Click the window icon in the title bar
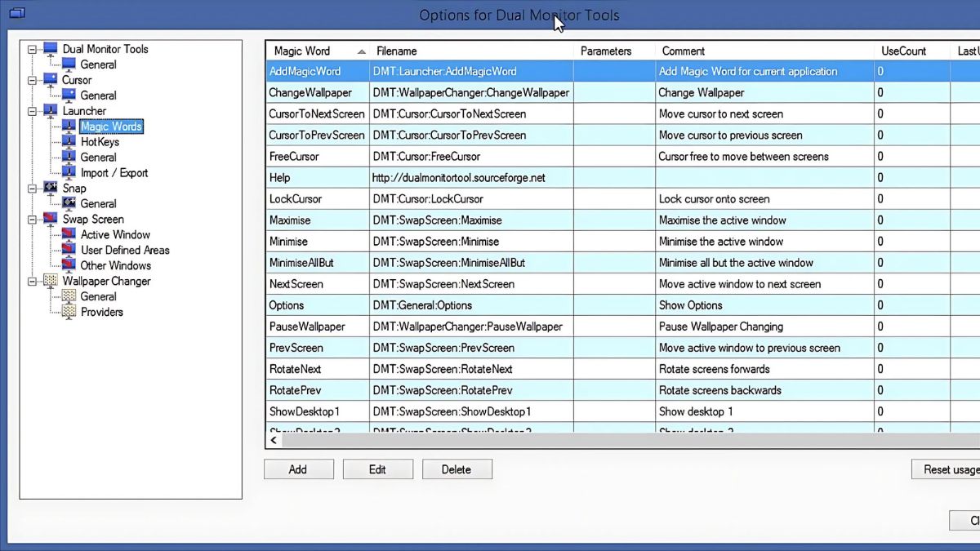Viewport: 980px width, 551px height. pyautogui.click(x=16, y=13)
